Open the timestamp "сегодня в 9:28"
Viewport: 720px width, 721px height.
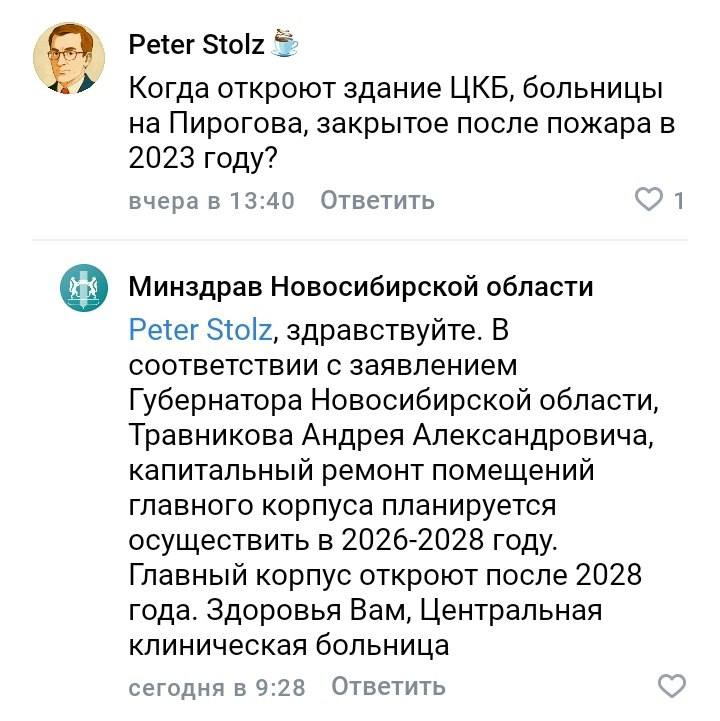pos(217,687)
